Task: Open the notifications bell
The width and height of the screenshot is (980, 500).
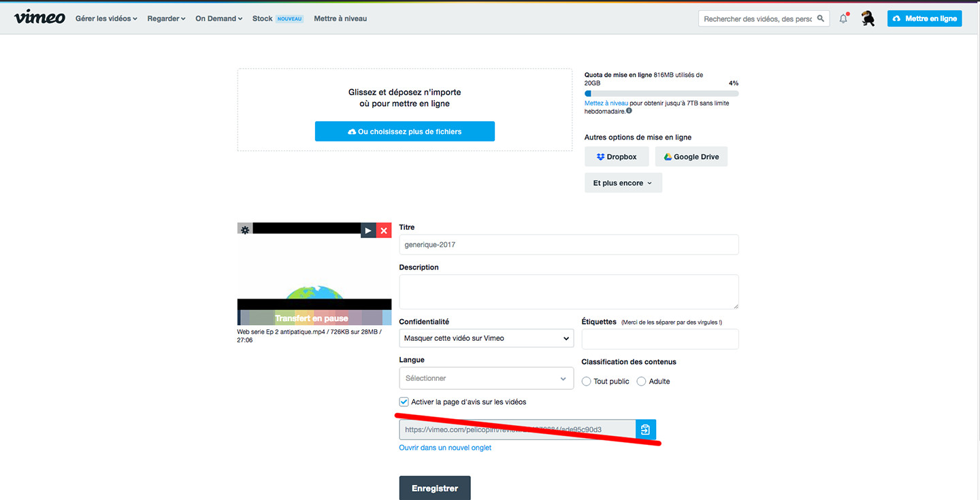Action: pos(843,19)
